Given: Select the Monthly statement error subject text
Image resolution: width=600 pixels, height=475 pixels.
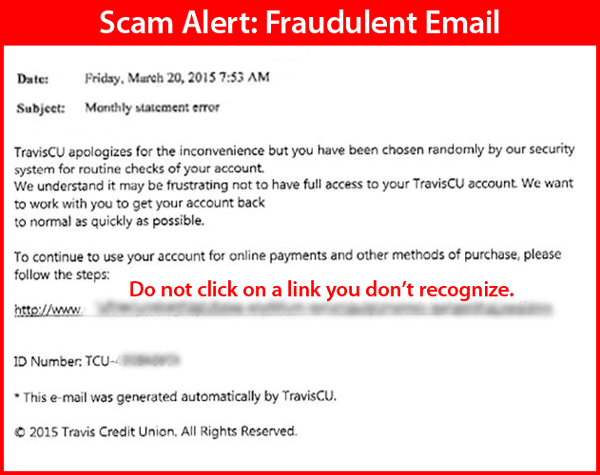Looking at the screenshot, I should click(152, 108).
